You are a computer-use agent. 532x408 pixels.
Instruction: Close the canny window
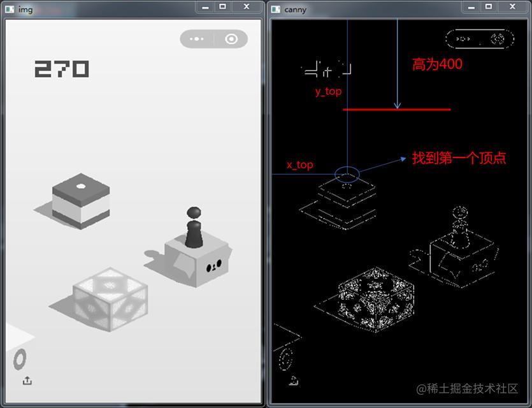point(513,7)
